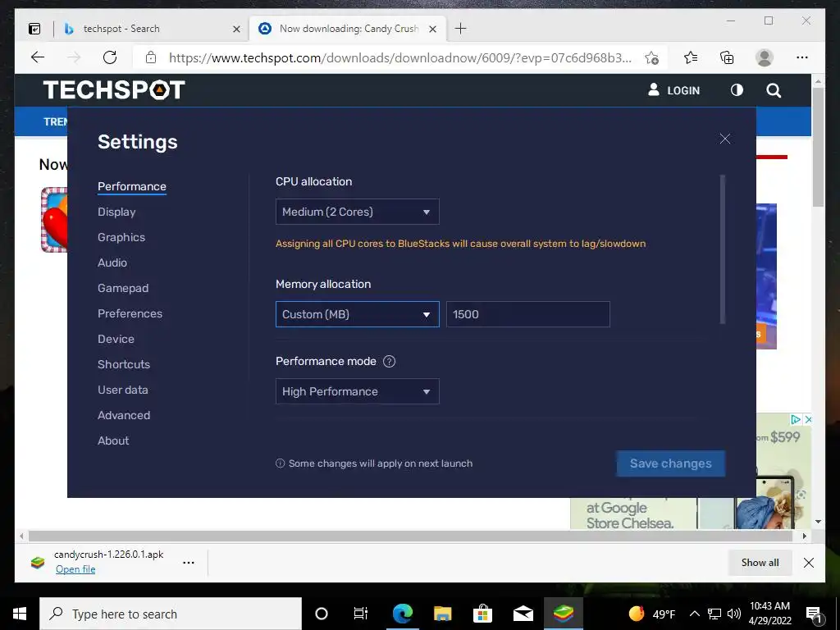840x630 pixels.
Task: Open download options for candycrush apk
Action: point(189,563)
